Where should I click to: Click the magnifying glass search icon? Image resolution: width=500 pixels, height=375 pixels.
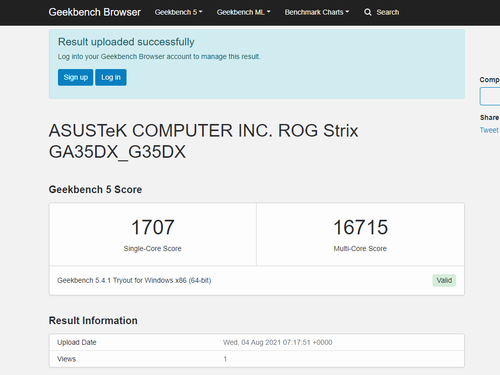pyautogui.click(x=368, y=12)
